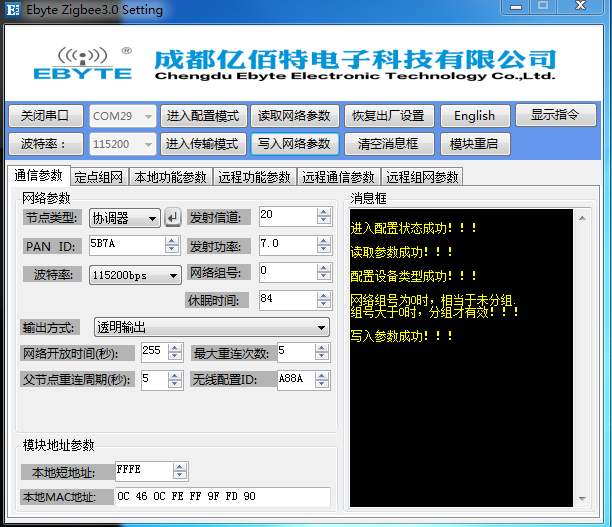Open the 远程功能参数 tab
The width and height of the screenshot is (612, 527).
(255, 177)
